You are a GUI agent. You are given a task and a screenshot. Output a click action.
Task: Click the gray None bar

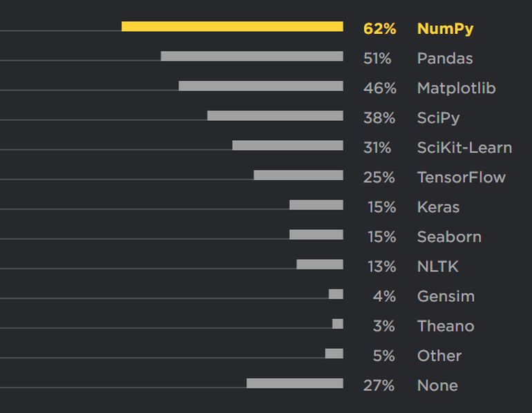[294, 383]
